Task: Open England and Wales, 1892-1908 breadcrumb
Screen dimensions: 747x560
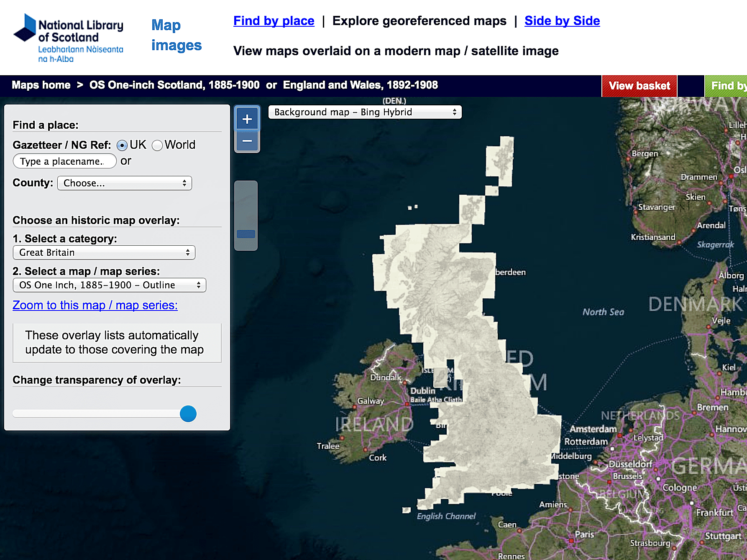Action: point(360,85)
